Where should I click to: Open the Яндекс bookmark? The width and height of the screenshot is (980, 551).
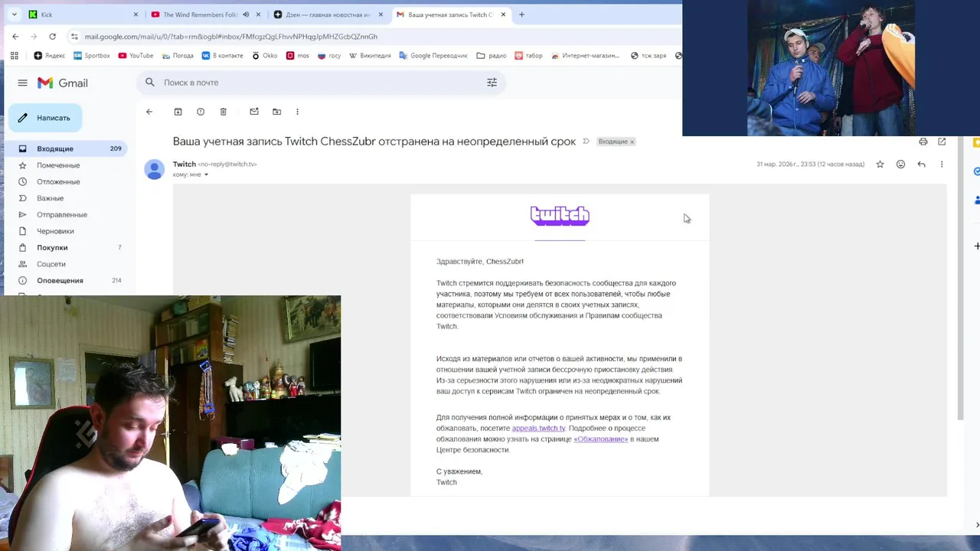coord(50,56)
